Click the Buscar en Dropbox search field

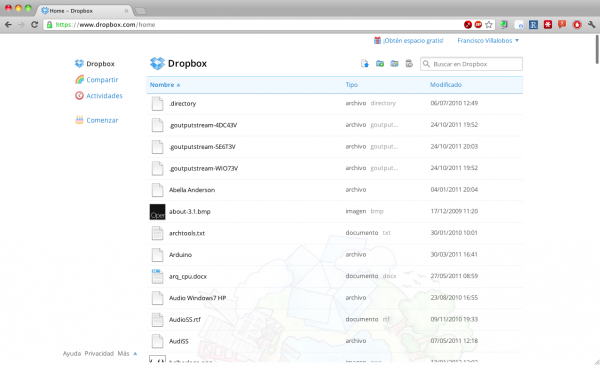tap(471, 64)
